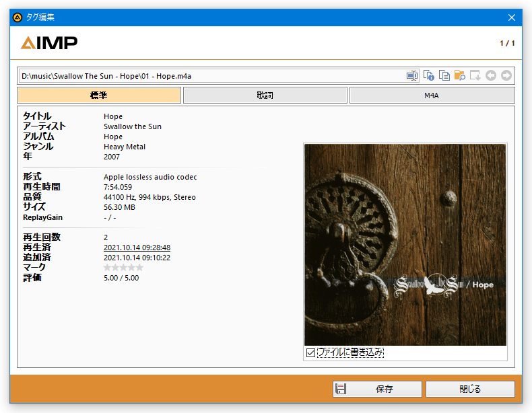This screenshot has width=532, height=413.
Task: Click 'Apple lossless audio codec' text
Action: [x=150, y=177]
